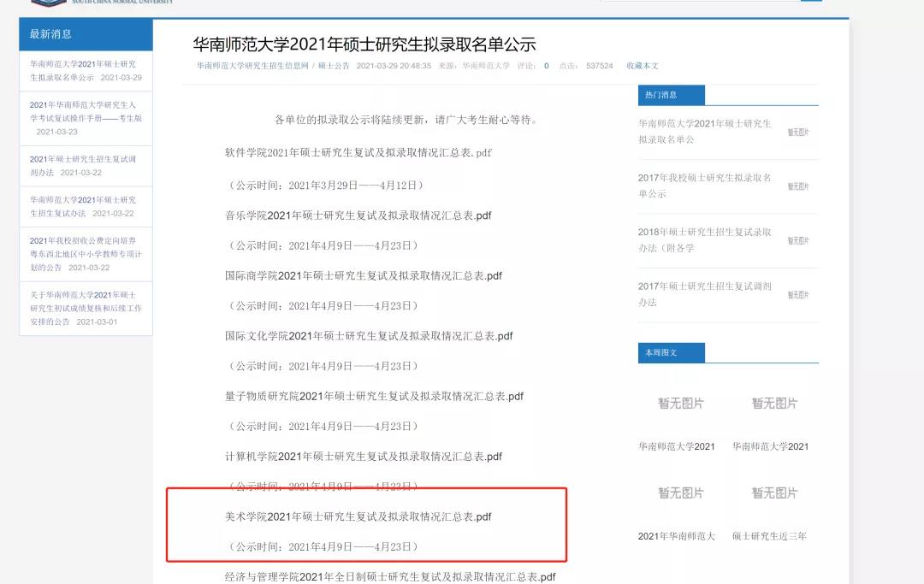Open sidebar news 入学考试复试操作手册——考生版
The height and width of the screenshot is (584, 924).
[x=86, y=118]
